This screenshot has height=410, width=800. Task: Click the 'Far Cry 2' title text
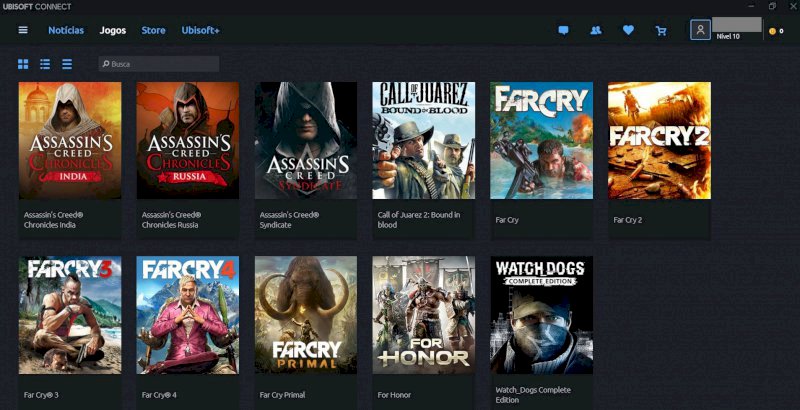[628, 220]
